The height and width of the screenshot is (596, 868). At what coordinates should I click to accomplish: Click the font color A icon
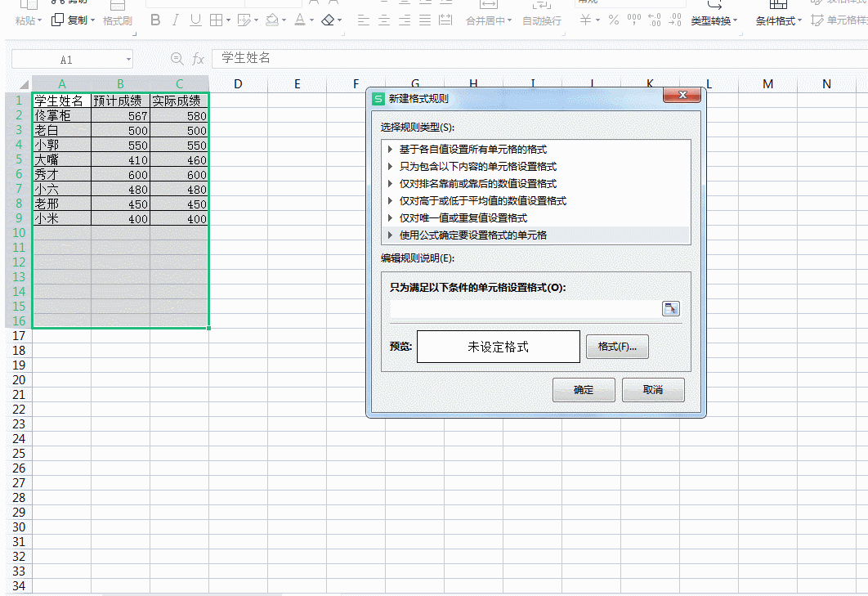299,20
